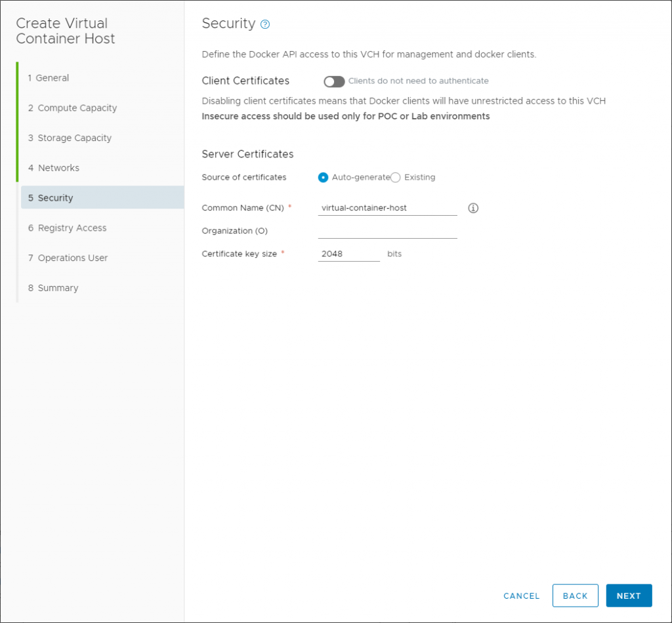
Task: Open the Security help tooltip icon
Action: [265, 24]
